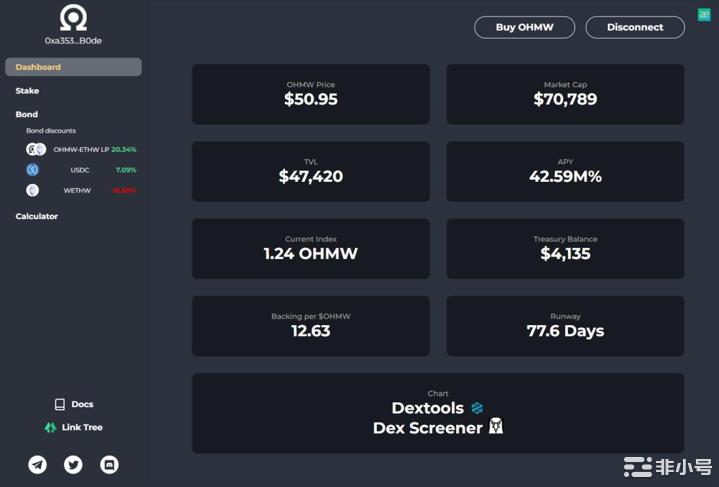719x487 pixels.
Task: Click the OHMW-ETHW LP token pair icon
Action: (x=36, y=149)
